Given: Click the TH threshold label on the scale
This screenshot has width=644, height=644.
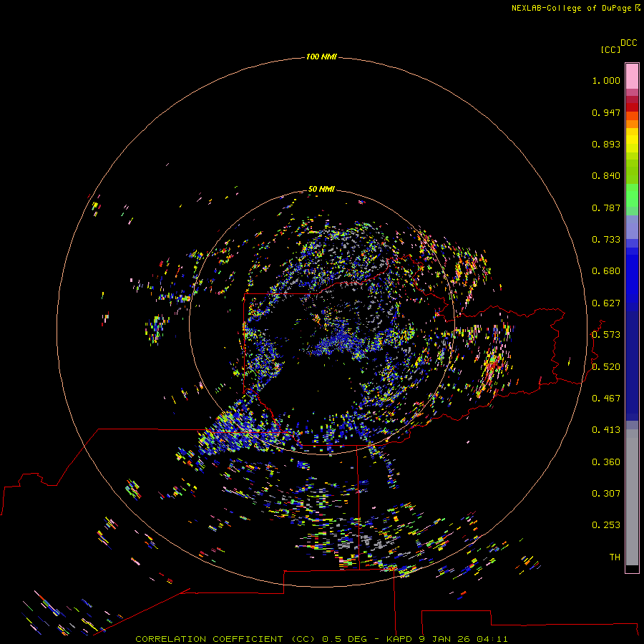Looking at the screenshot, I should (615, 557).
